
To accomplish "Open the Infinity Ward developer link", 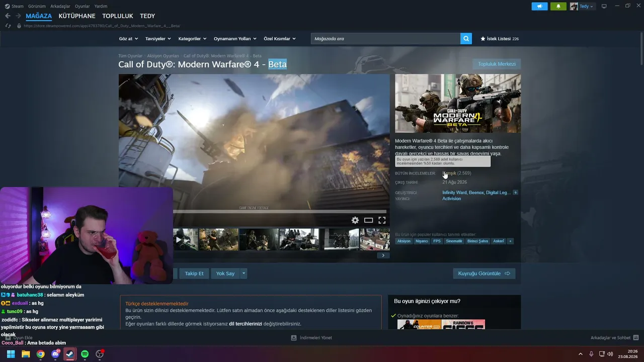I will point(454,193).
